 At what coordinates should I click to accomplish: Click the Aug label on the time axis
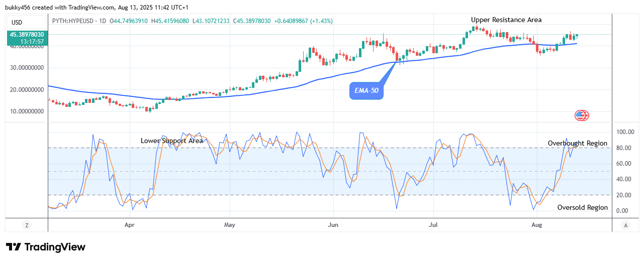[x=537, y=225]
